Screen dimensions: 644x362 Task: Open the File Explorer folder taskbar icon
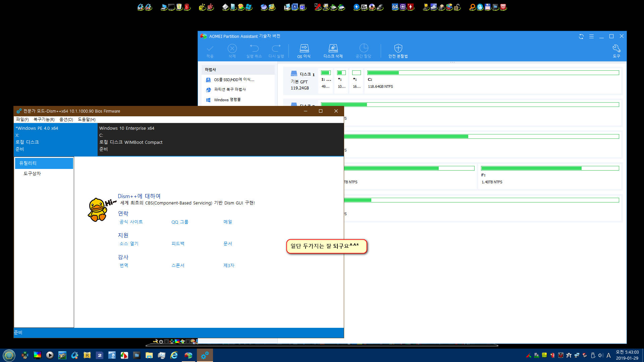pos(149,355)
